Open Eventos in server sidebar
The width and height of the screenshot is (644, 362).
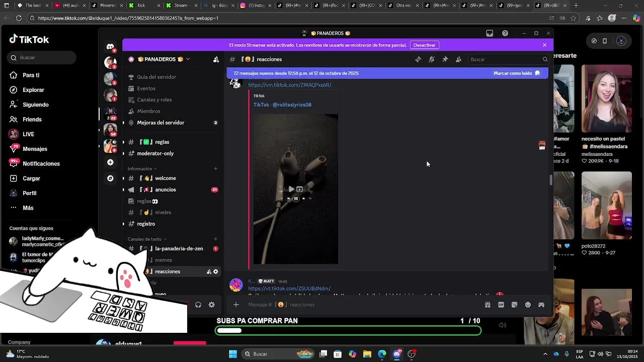click(146, 88)
